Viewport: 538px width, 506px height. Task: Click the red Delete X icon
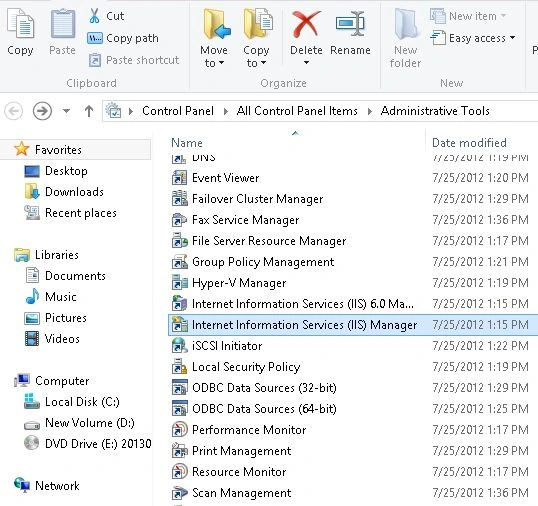click(x=306, y=24)
